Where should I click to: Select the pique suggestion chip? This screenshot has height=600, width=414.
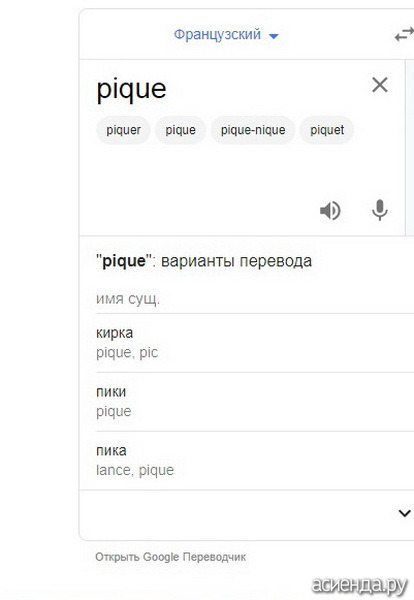point(180,130)
